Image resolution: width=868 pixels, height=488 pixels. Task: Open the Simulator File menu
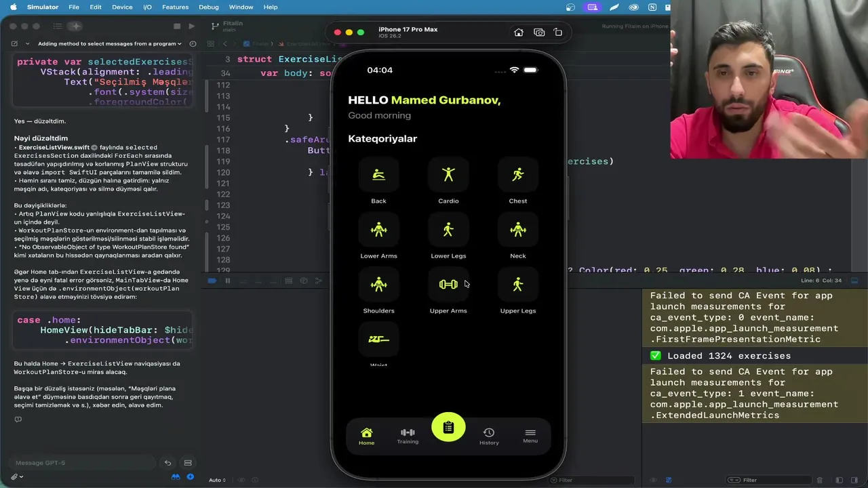pyautogui.click(x=74, y=7)
